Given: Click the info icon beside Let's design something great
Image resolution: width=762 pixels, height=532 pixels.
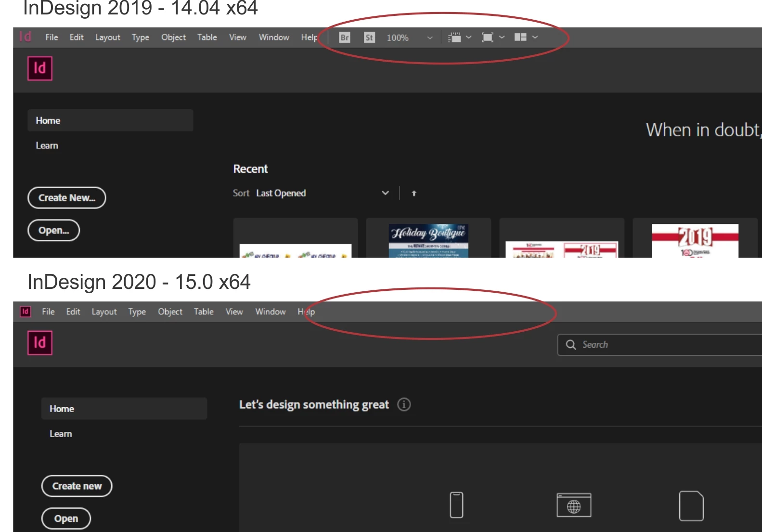Looking at the screenshot, I should tap(404, 404).
